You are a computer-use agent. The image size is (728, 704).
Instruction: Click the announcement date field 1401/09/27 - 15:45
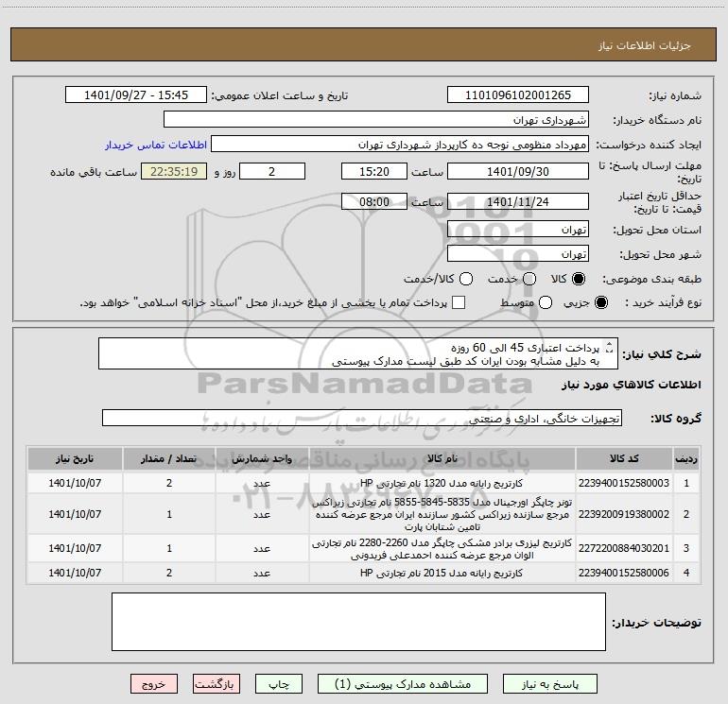point(136,95)
